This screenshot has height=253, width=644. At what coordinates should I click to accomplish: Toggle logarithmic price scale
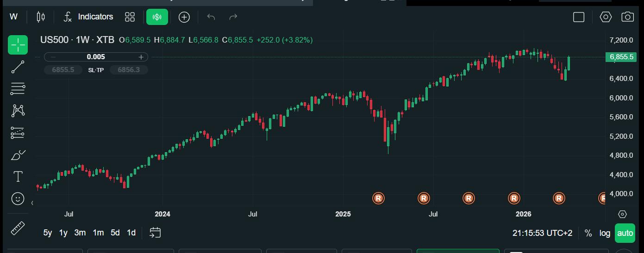(605, 233)
